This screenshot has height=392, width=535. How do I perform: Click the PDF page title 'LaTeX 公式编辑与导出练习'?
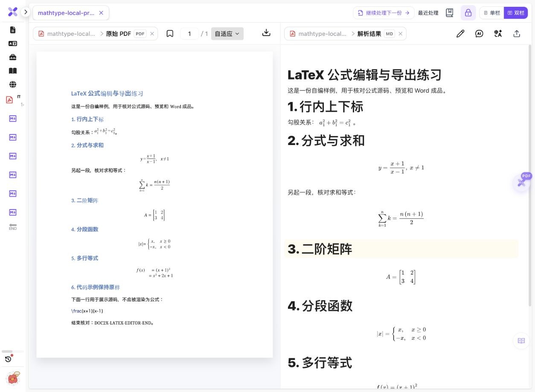pyautogui.click(x=107, y=93)
